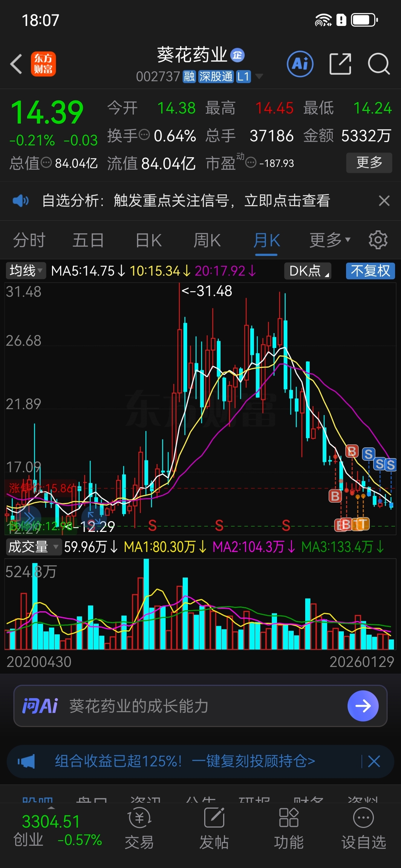Open 组合收益已超125% promotion link
The height and width of the screenshot is (868, 401).
(x=185, y=761)
